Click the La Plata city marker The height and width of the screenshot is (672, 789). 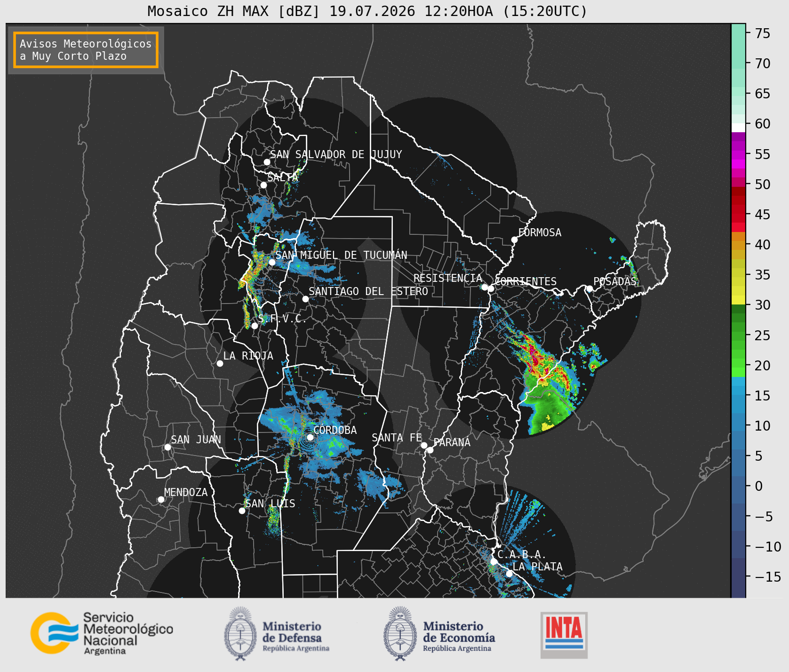point(509,573)
